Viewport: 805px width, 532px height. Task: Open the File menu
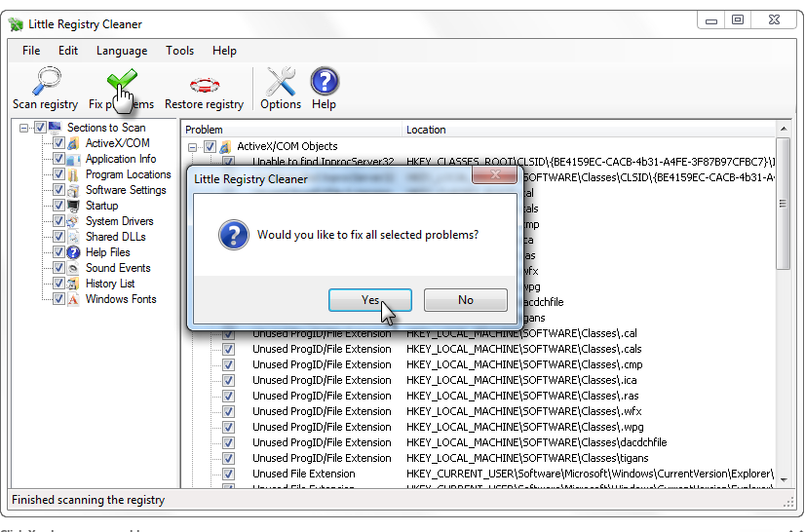31,51
